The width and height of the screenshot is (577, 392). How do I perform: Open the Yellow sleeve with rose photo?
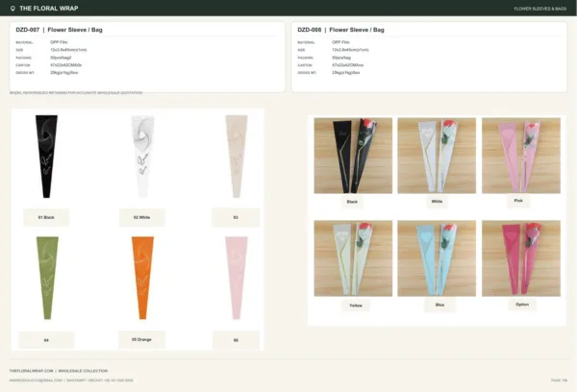pyautogui.click(x=353, y=258)
